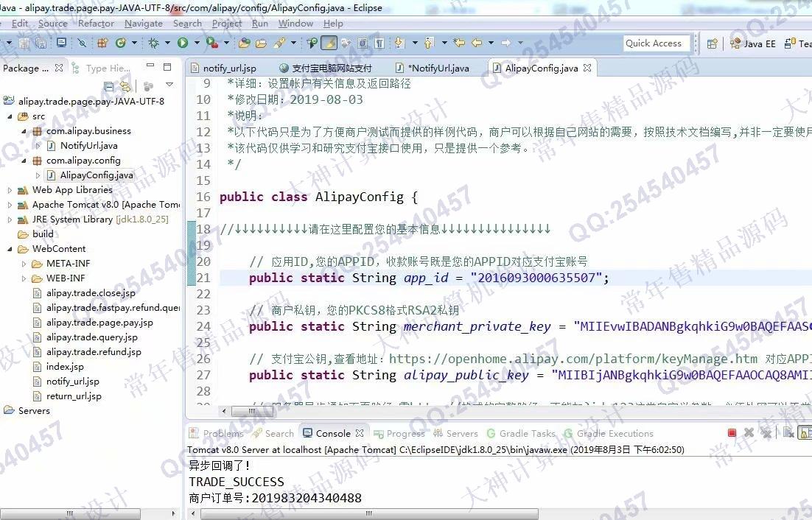Screen dimensions: 812x520
Task: Click Last Edit Location icon
Action: [458, 43]
